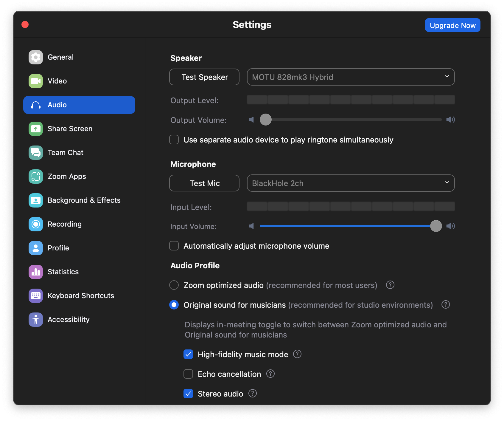Open Share Screen settings icon
This screenshot has height=421, width=504.
36,129
